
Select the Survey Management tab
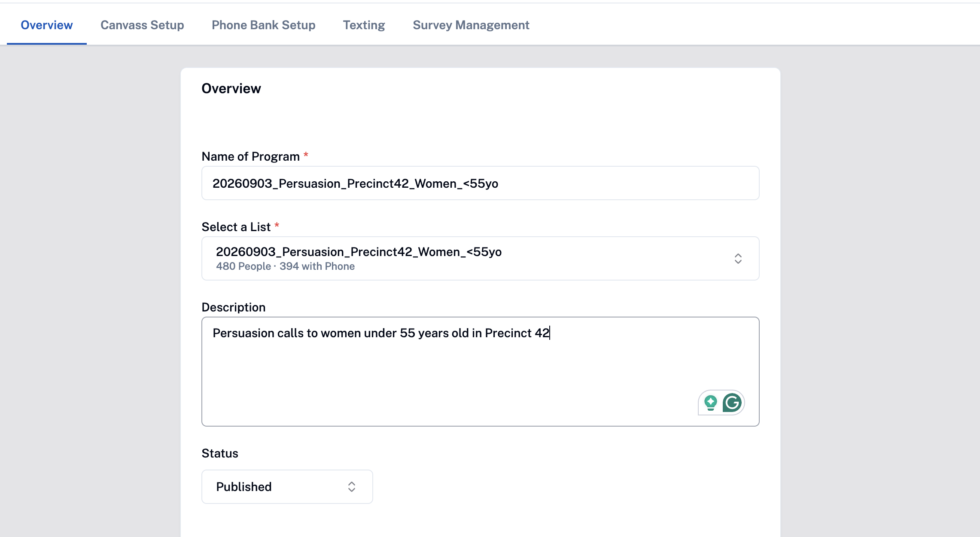click(x=471, y=25)
